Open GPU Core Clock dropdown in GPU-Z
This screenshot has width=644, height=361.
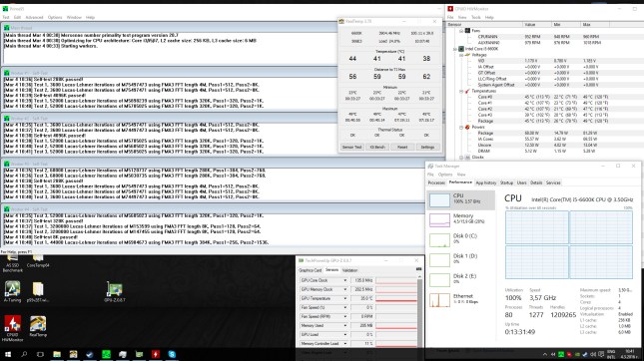coord(345,280)
